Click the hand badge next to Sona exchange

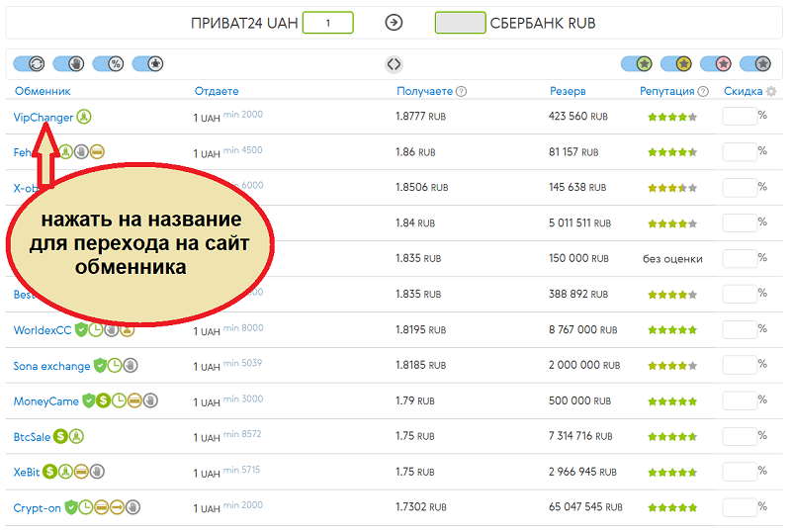pos(131,365)
